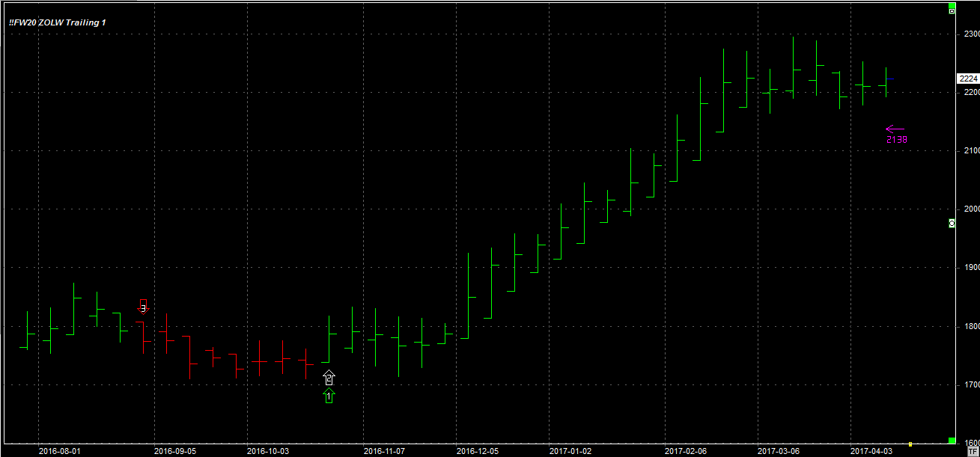Viewport: 980px width, 457px height.
Task: Click the 2017-01-02 date label
Action: (x=570, y=451)
